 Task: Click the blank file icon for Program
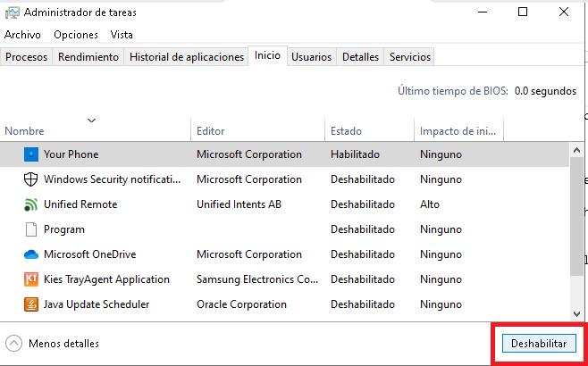pyautogui.click(x=31, y=229)
